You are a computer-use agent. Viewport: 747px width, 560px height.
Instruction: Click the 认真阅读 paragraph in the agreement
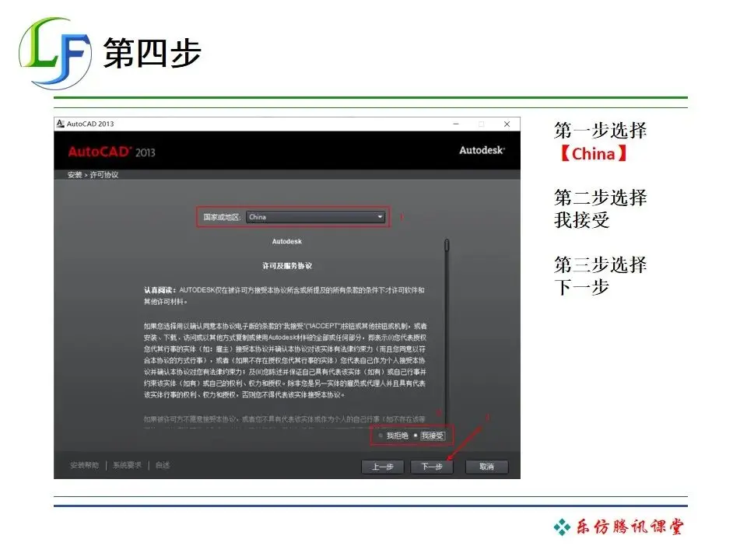[285, 296]
